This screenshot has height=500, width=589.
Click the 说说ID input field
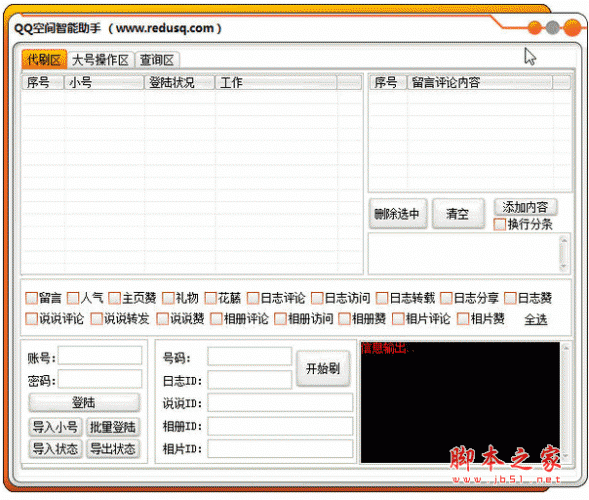(280, 403)
